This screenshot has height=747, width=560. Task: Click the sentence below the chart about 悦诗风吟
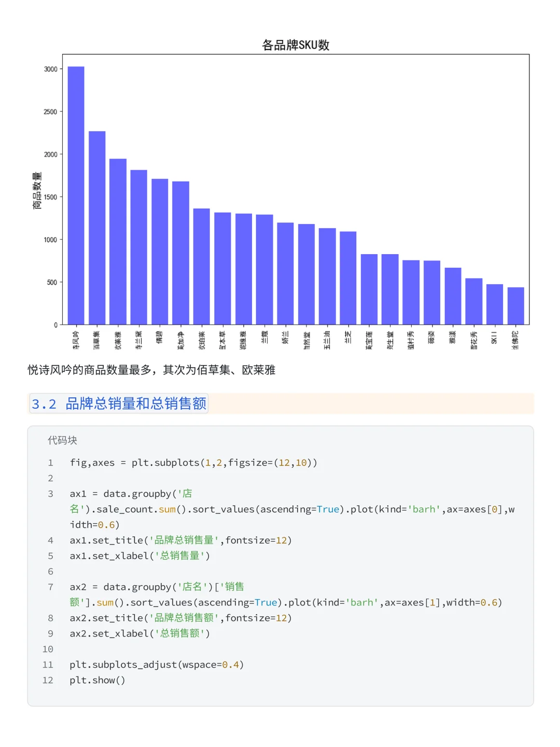point(151,370)
